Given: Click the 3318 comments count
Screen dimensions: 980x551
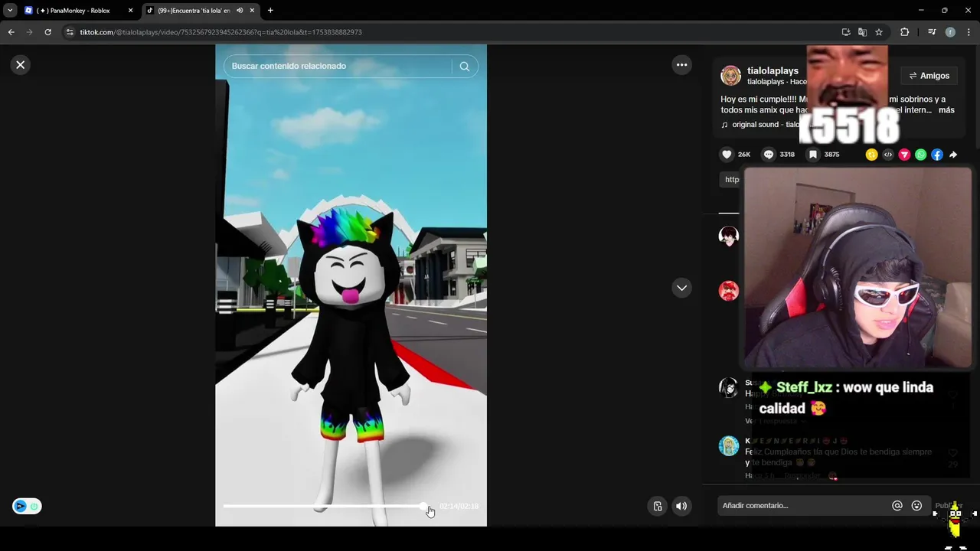Looking at the screenshot, I should point(787,155).
